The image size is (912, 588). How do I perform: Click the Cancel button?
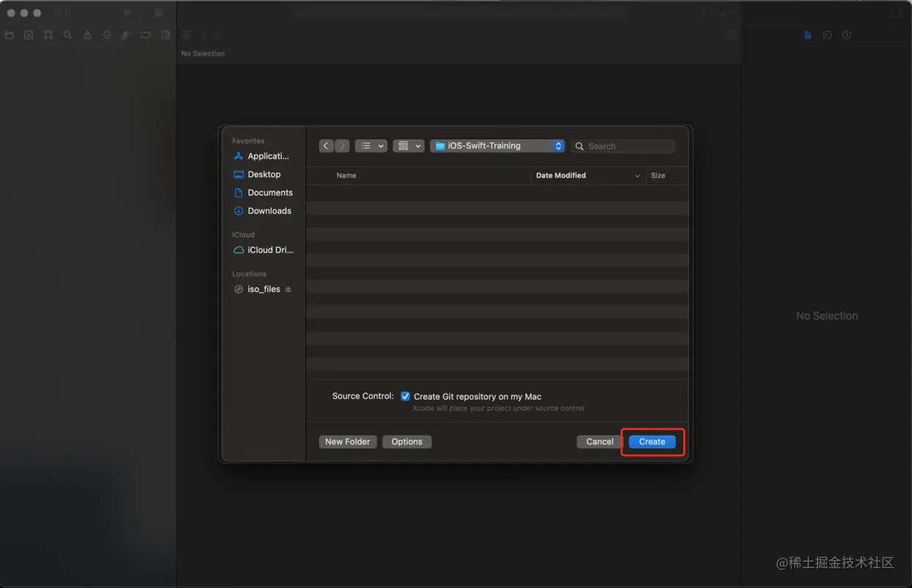click(x=599, y=442)
